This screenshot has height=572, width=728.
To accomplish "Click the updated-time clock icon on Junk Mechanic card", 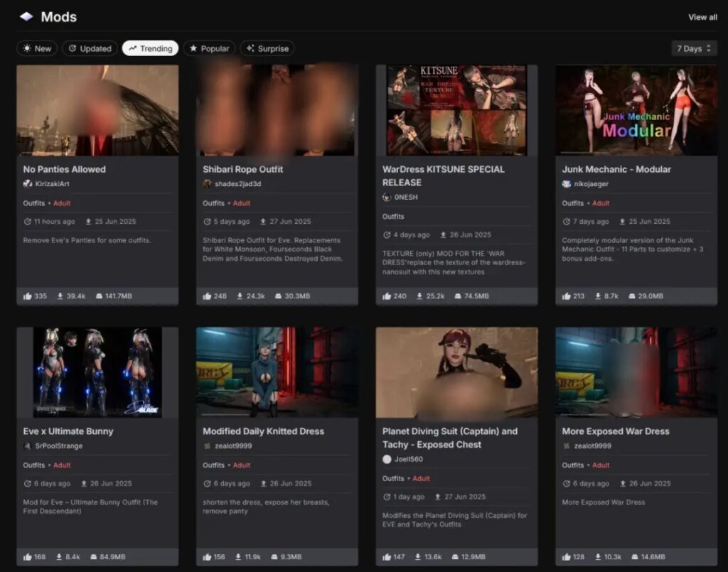I will pyautogui.click(x=566, y=221).
